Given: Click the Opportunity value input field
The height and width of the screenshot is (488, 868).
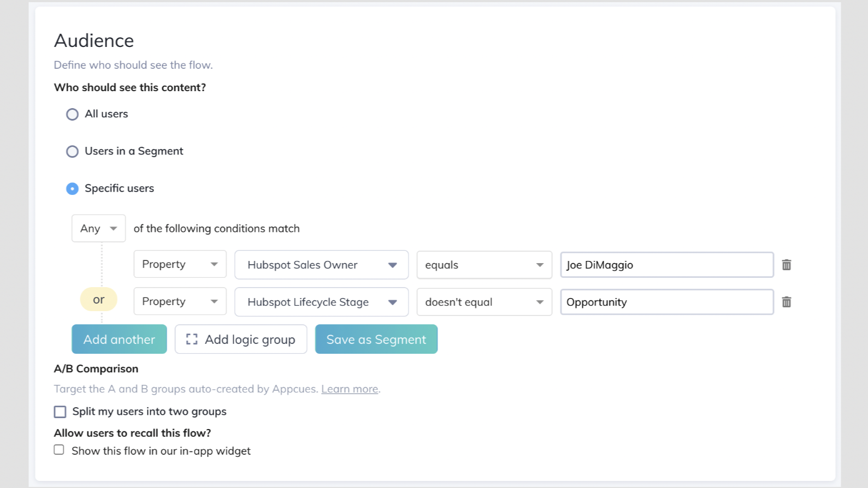Looking at the screenshot, I should [666, 302].
